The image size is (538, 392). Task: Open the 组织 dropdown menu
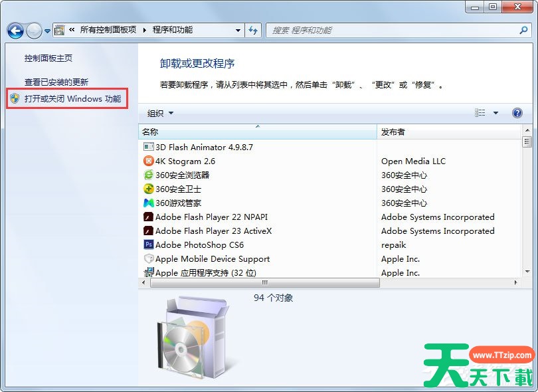point(160,113)
